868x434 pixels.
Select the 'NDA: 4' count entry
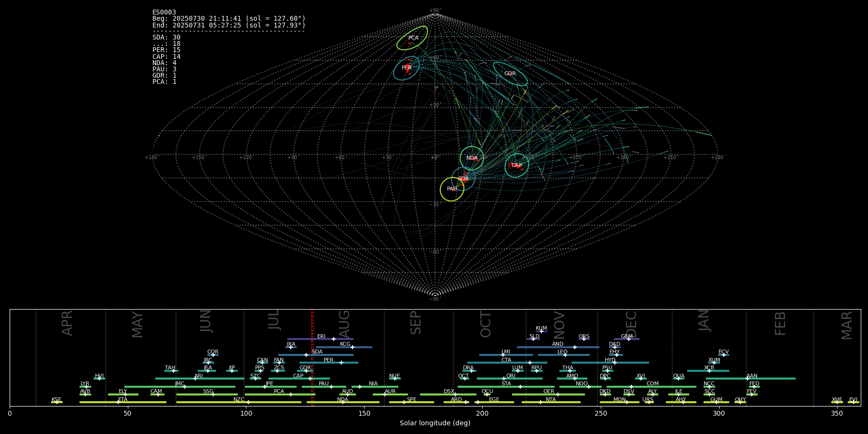pos(164,63)
